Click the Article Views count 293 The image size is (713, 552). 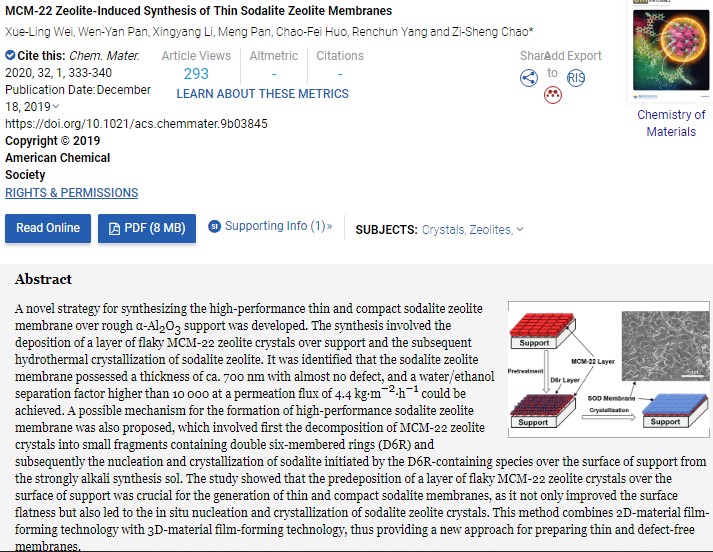coord(196,74)
